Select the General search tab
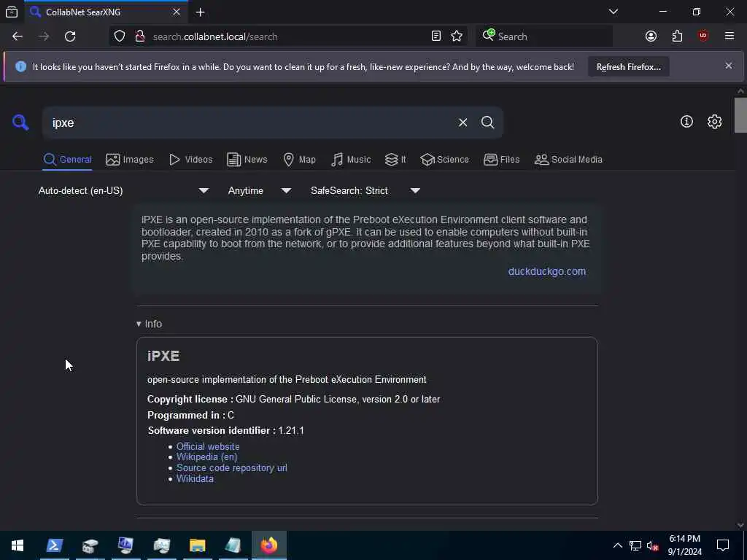This screenshot has height=560, width=747. pyautogui.click(x=67, y=160)
